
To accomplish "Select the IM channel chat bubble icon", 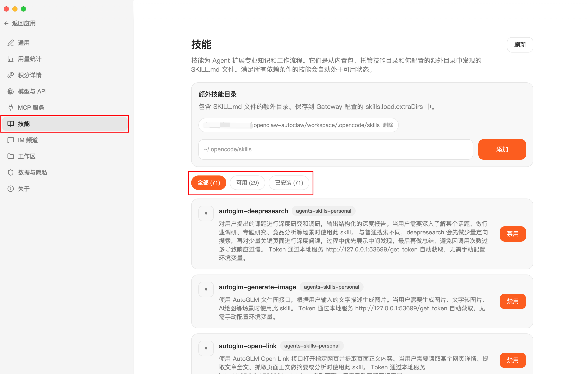I will point(10,140).
